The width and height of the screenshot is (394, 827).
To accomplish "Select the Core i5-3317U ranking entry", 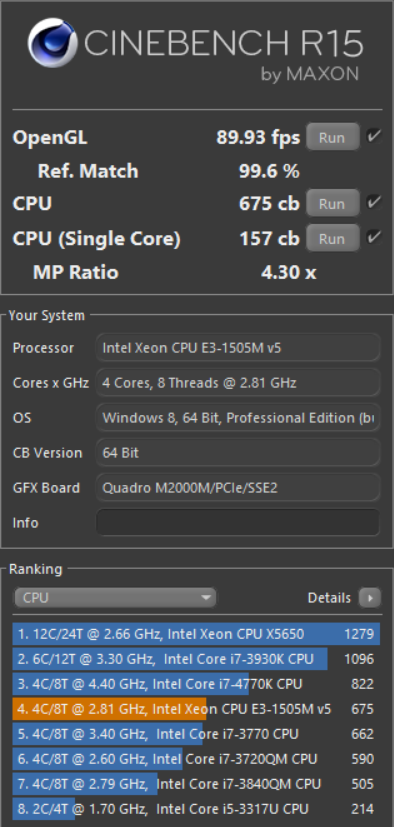I will pos(196,809).
